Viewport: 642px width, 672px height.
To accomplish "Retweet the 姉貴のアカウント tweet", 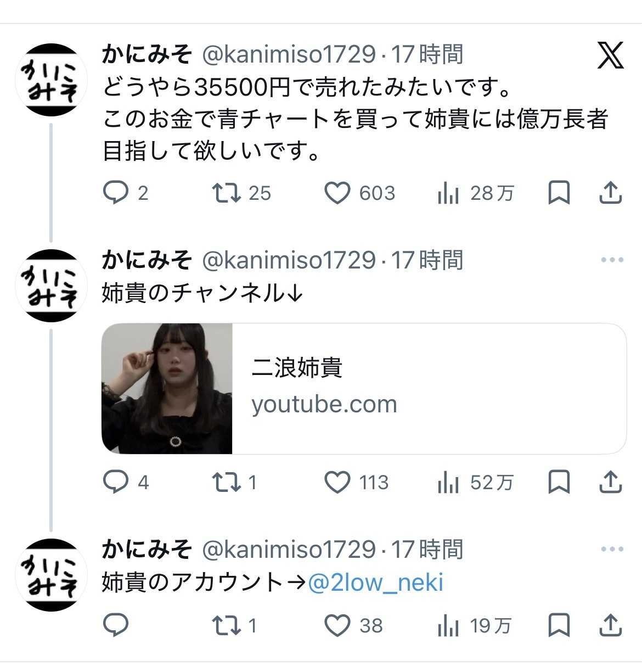I will [227, 625].
